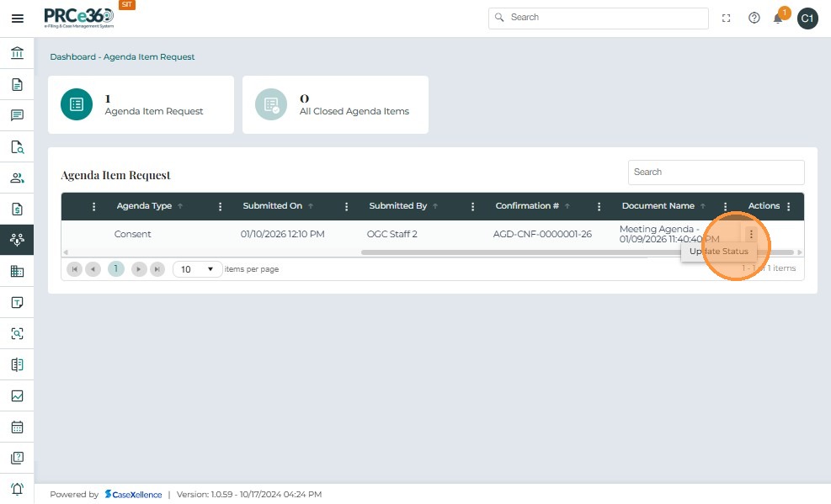Open the first blank column's menu

(93, 206)
